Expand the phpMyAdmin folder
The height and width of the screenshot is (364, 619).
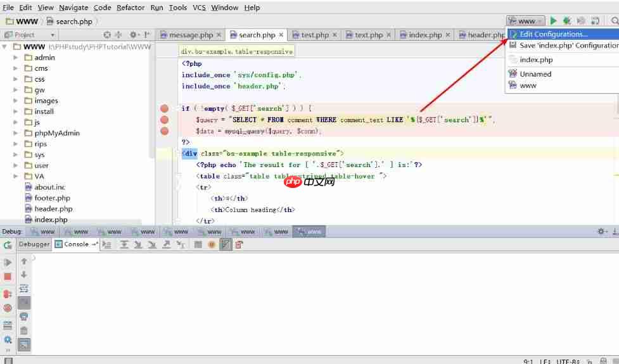coord(15,133)
